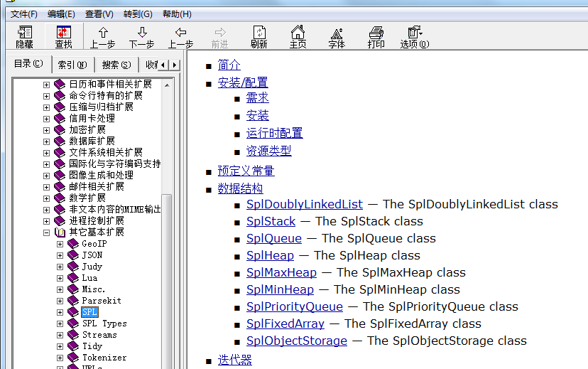Click the book icon beside the SPL entry
The image size is (588, 369).
(x=73, y=312)
